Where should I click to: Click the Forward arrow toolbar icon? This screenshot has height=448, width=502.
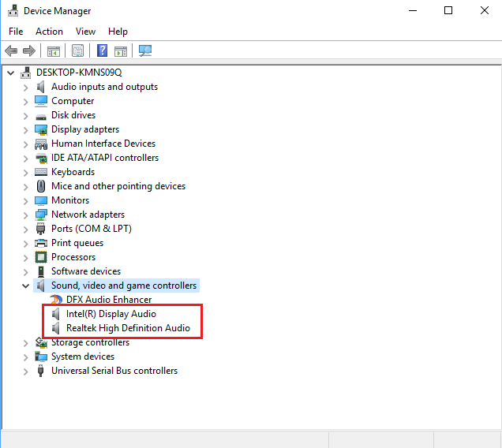tap(29, 51)
